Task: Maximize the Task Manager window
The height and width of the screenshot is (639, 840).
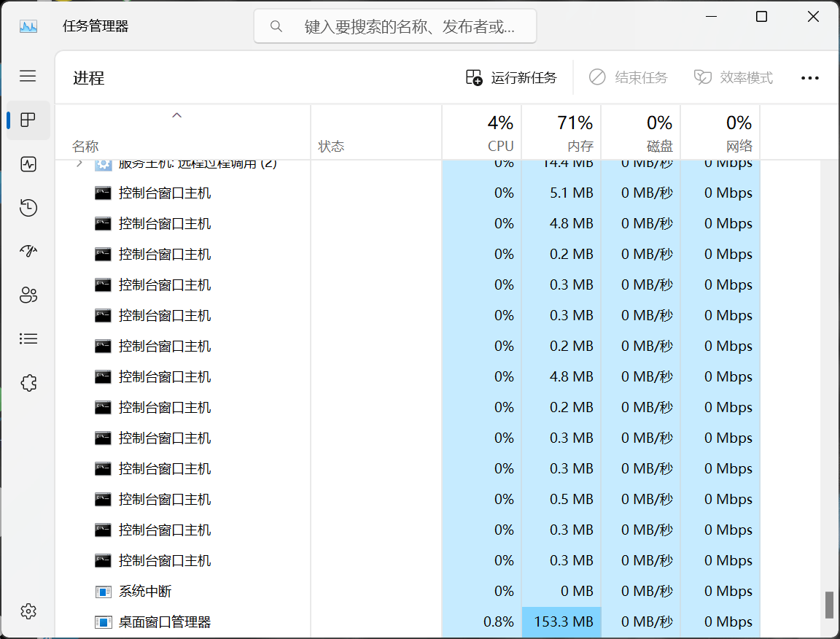Action: 761,17
